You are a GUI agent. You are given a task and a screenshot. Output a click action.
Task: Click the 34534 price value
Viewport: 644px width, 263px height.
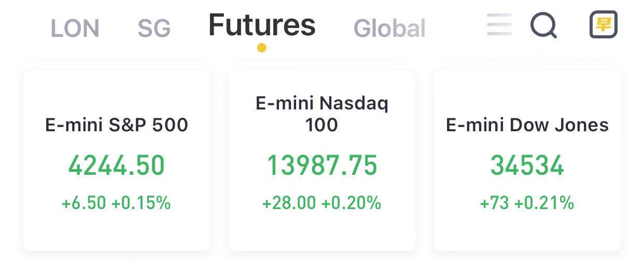pyautogui.click(x=527, y=165)
